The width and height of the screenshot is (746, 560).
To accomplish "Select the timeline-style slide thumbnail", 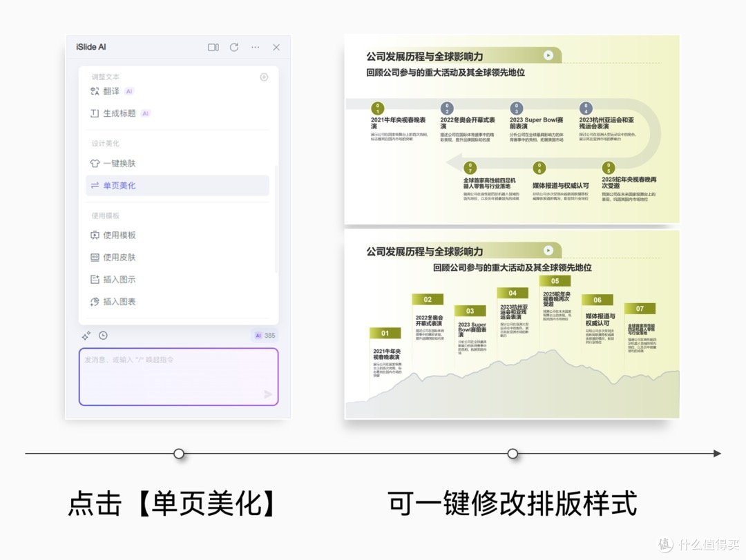I will (x=512, y=129).
